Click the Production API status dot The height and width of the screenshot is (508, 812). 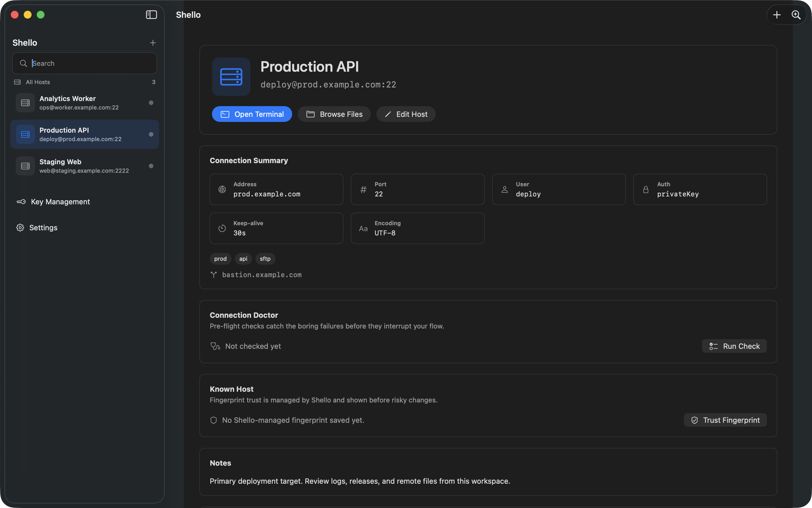151,134
